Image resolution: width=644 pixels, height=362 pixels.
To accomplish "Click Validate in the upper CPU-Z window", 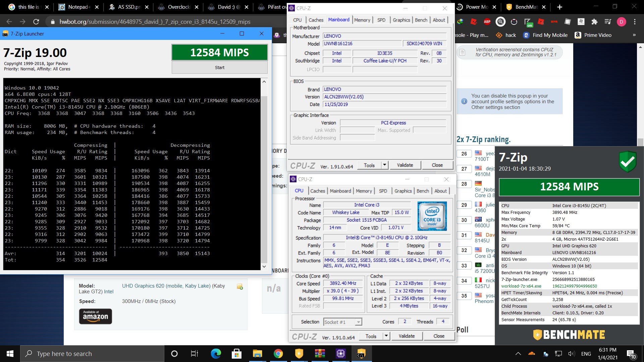I will [405, 165].
